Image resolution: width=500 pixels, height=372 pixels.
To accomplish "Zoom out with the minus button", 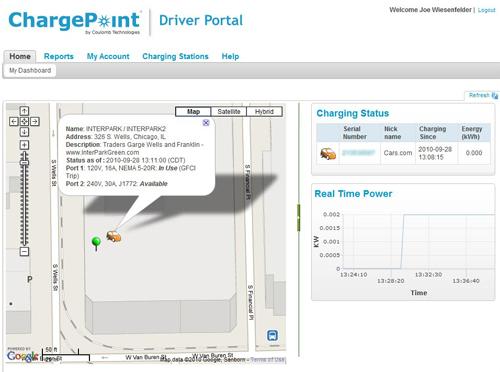I will point(24,251).
